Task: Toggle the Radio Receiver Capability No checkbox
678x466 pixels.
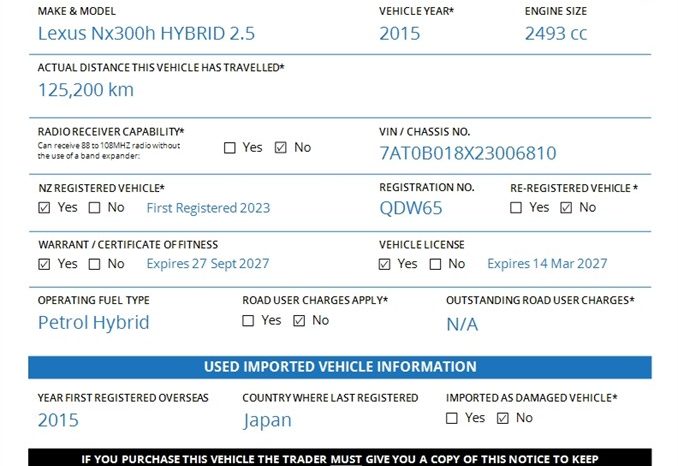Action: (281, 148)
